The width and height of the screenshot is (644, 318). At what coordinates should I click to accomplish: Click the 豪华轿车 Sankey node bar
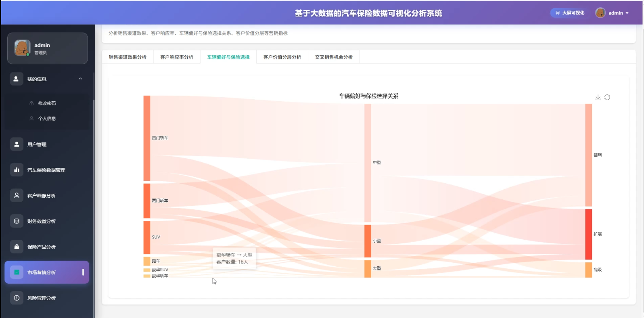pyautogui.click(x=147, y=276)
